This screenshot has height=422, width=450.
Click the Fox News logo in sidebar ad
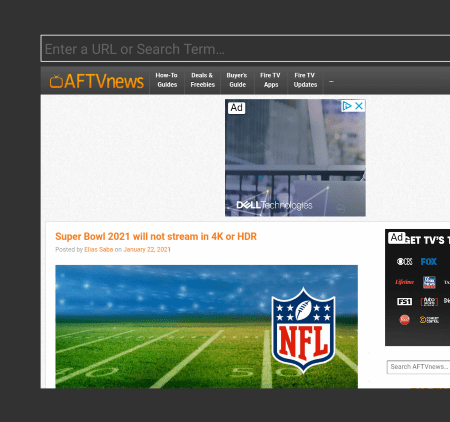(429, 282)
